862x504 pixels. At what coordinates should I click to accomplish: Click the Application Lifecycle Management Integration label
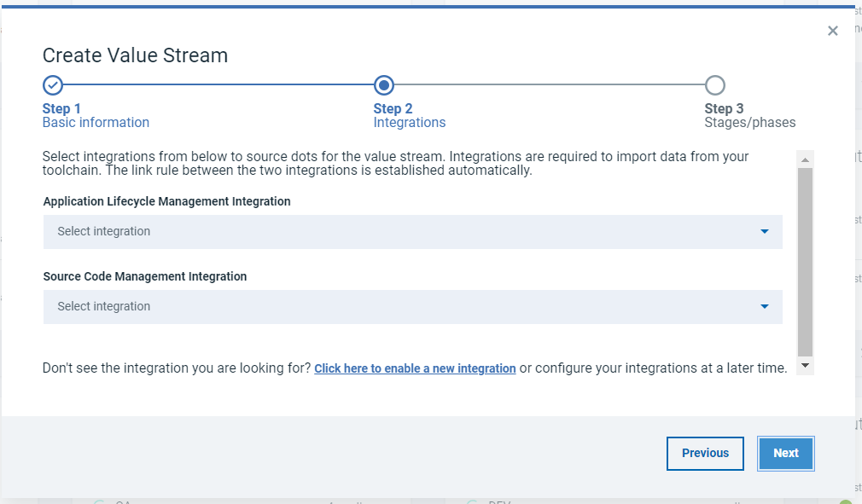pyautogui.click(x=166, y=202)
